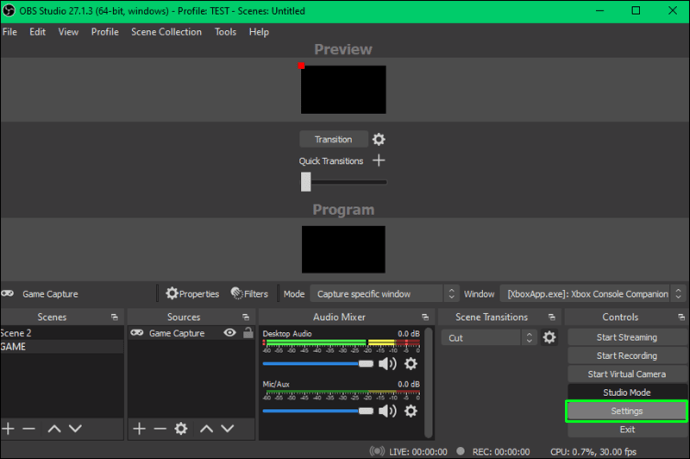690x459 pixels.
Task: Open Cut scene transition dropdown
Action: point(489,338)
